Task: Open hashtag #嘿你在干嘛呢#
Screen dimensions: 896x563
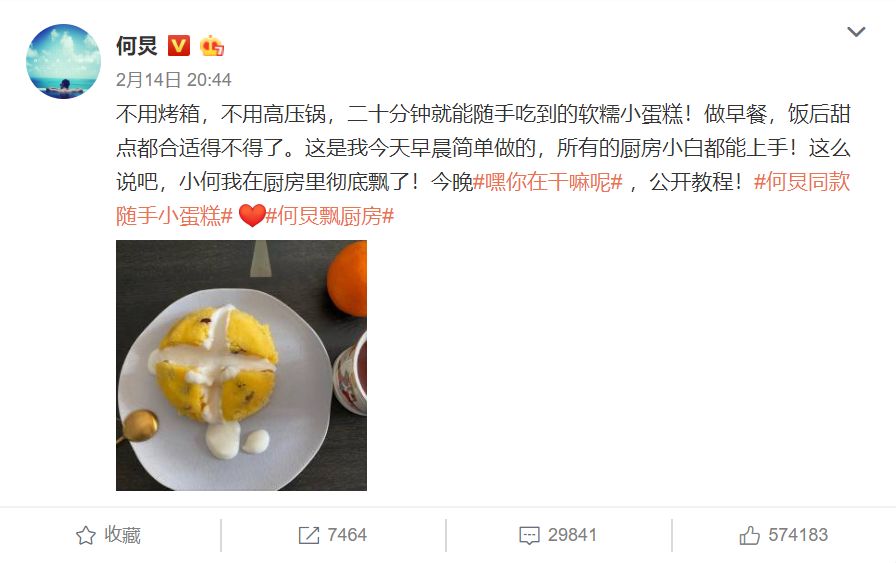Action: click(547, 182)
